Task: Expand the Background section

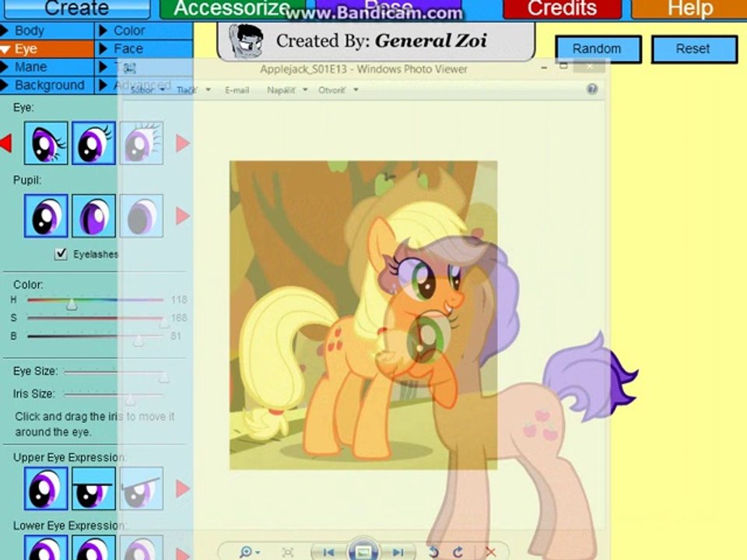Action: (x=47, y=86)
